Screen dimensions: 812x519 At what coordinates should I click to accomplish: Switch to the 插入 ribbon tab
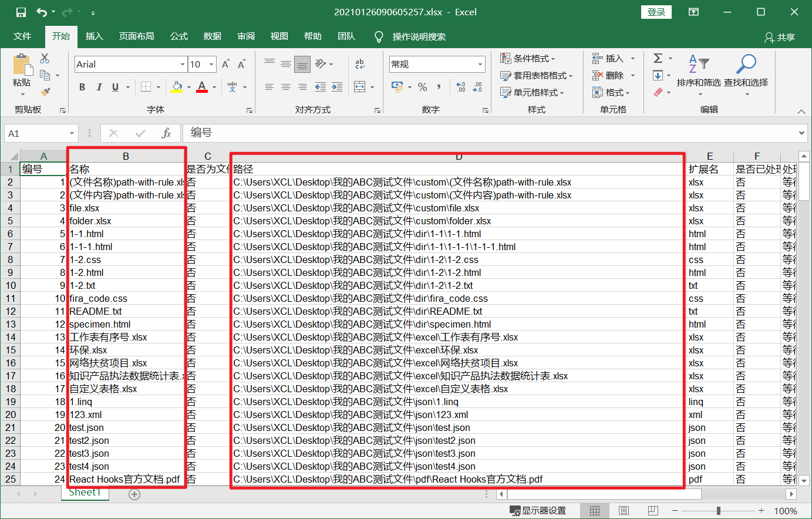95,36
